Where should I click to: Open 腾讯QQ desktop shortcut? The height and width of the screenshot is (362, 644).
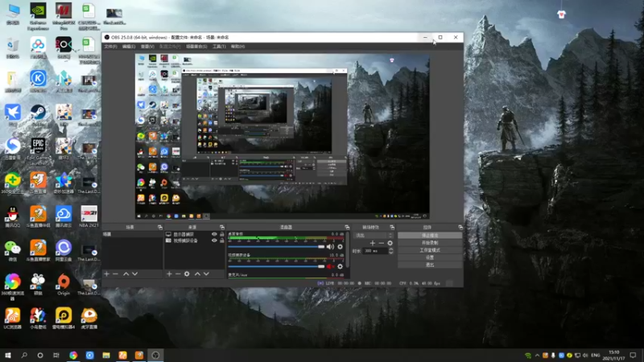pos(13,216)
